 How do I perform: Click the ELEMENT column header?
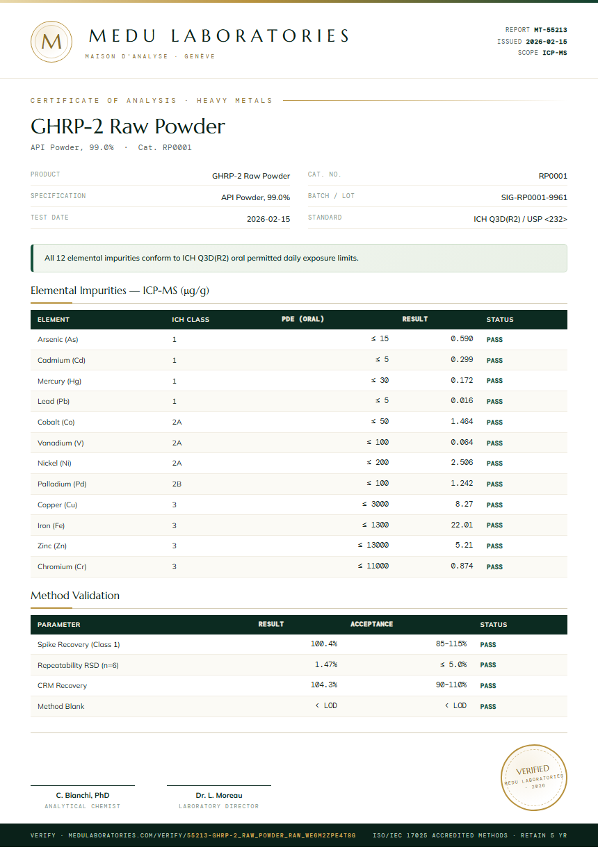click(x=54, y=320)
